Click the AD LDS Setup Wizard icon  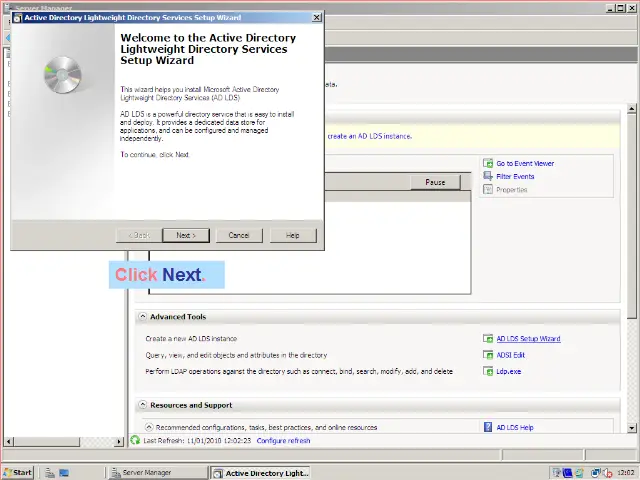coord(488,338)
